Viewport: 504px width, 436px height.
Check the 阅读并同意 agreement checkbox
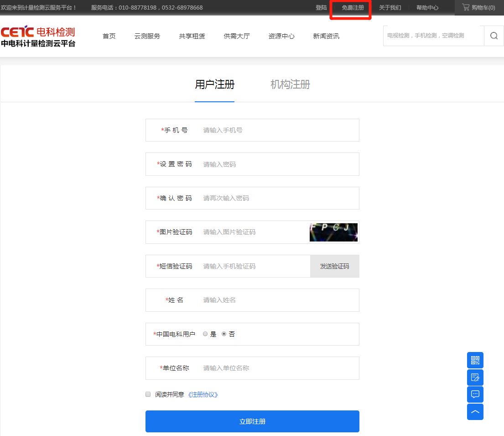(x=148, y=394)
